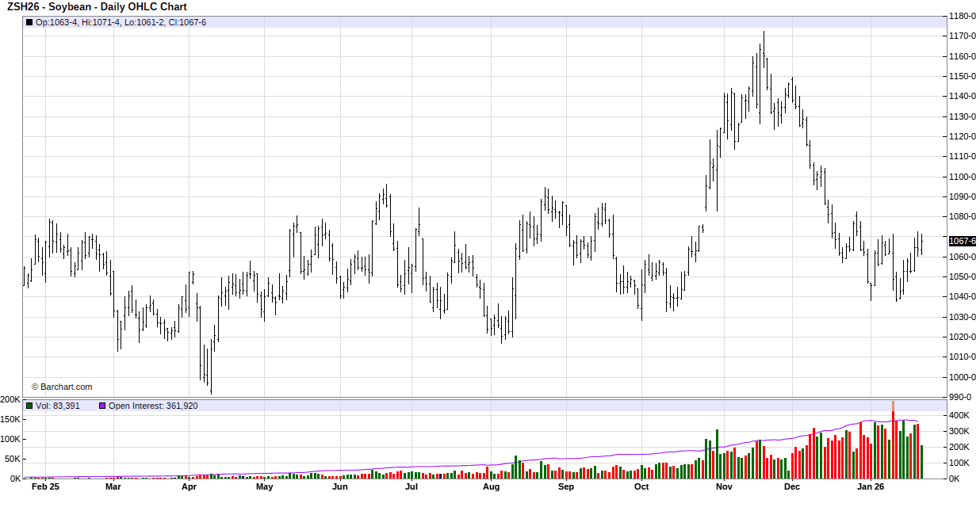
Task: Click the purple Open Interest legend square
Action: (x=102, y=406)
